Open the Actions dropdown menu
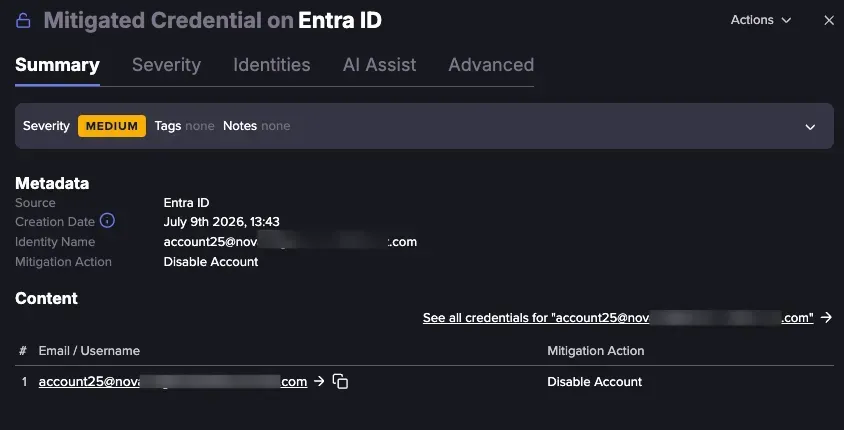This screenshot has width=844, height=430. point(761,20)
